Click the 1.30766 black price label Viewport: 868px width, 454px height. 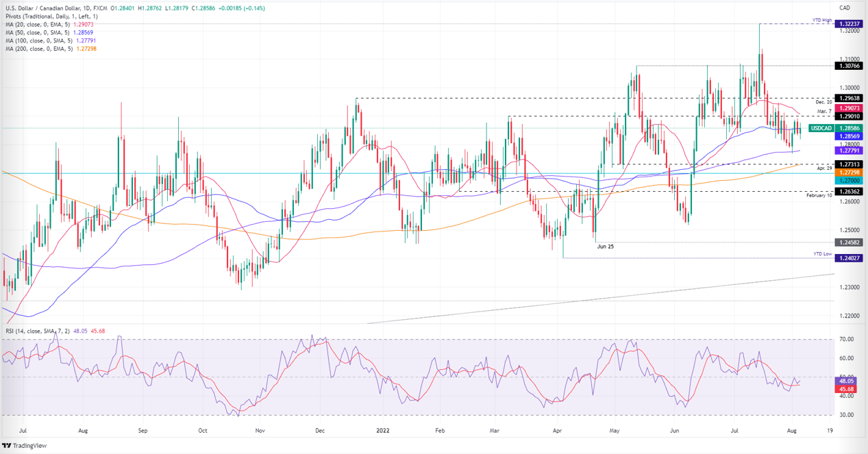pyautogui.click(x=847, y=66)
